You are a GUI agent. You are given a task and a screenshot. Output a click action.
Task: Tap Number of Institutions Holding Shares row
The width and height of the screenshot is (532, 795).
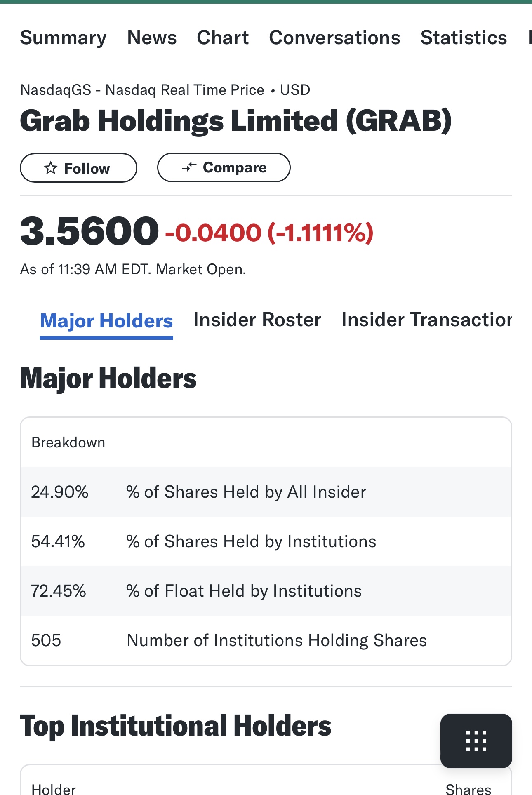tap(266, 640)
